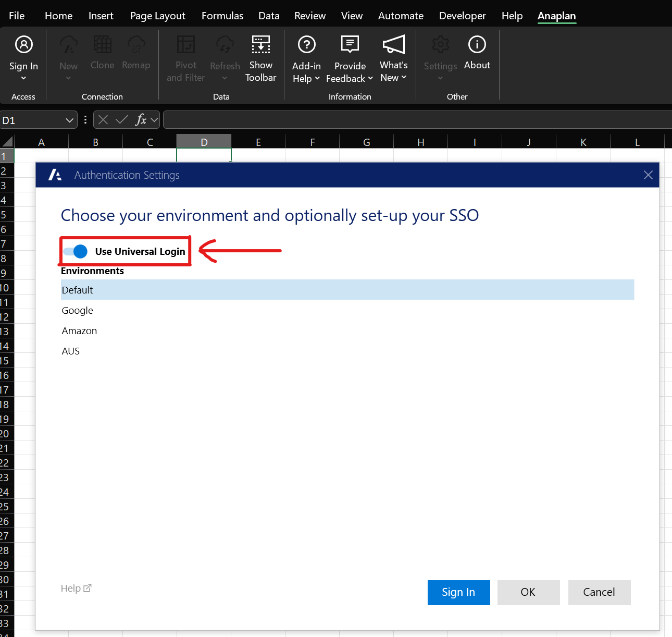The height and width of the screenshot is (637, 672).
Task: Click the Sign In ribbon icon
Action: (23, 45)
